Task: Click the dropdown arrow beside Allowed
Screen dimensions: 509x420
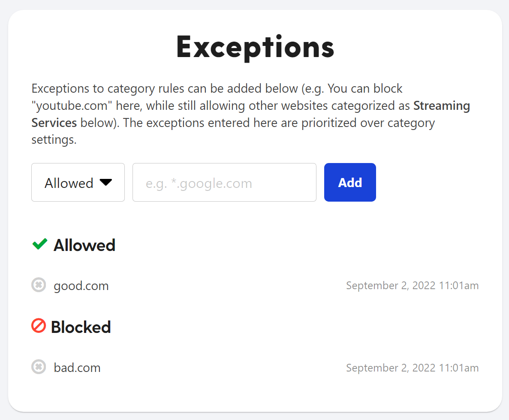Action: click(105, 182)
